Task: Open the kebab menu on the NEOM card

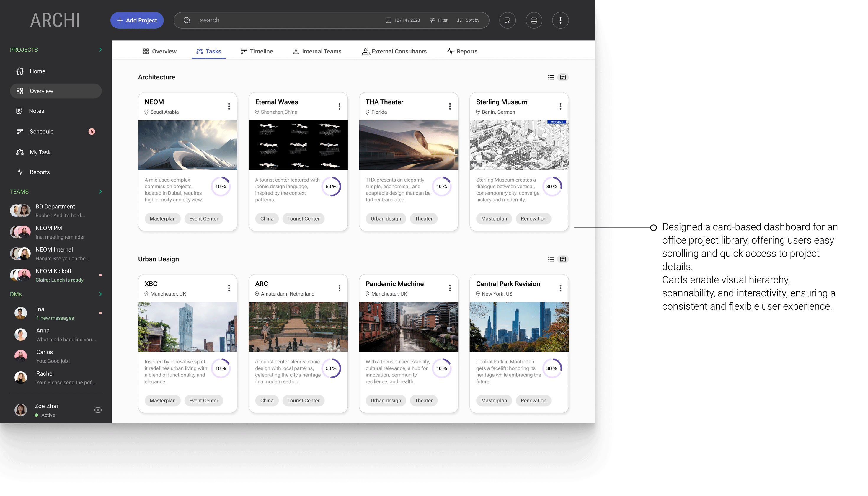Action: click(229, 106)
